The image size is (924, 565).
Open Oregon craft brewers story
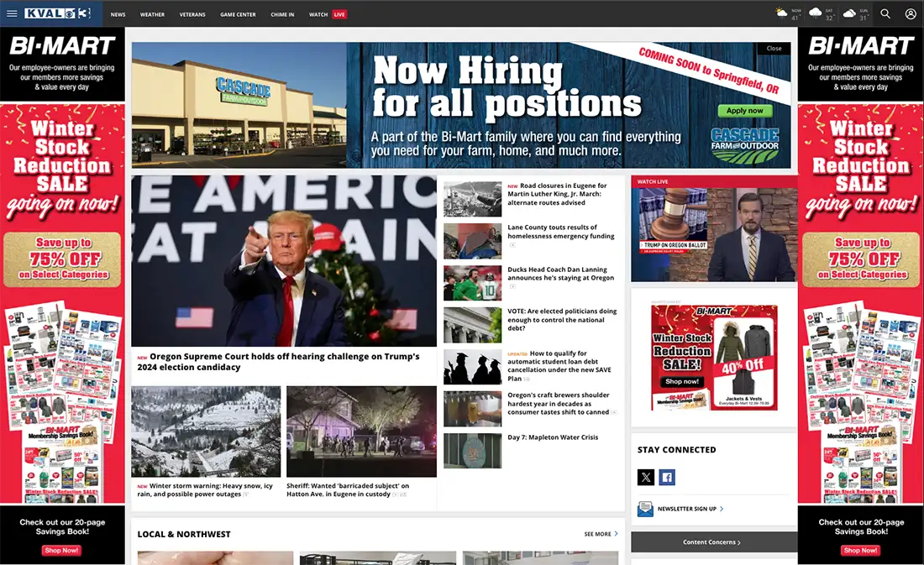559,404
